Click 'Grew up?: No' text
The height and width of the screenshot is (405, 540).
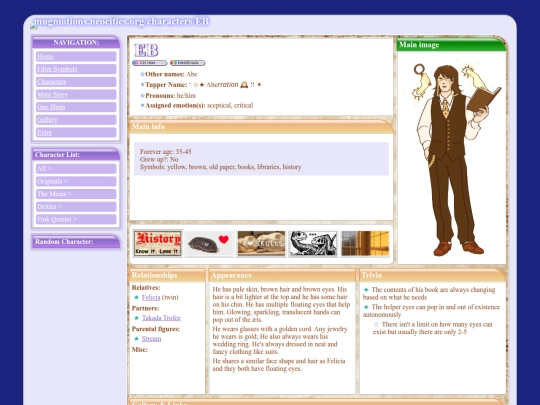(159, 159)
